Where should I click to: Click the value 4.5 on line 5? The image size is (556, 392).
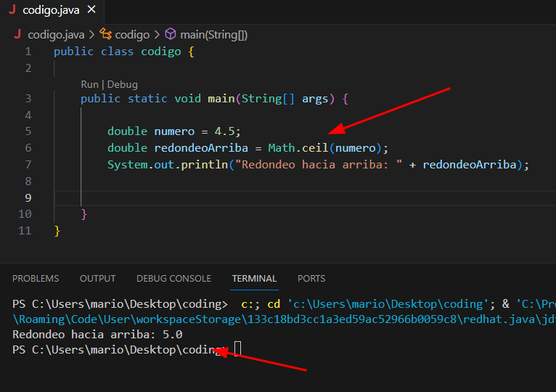click(x=224, y=131)
